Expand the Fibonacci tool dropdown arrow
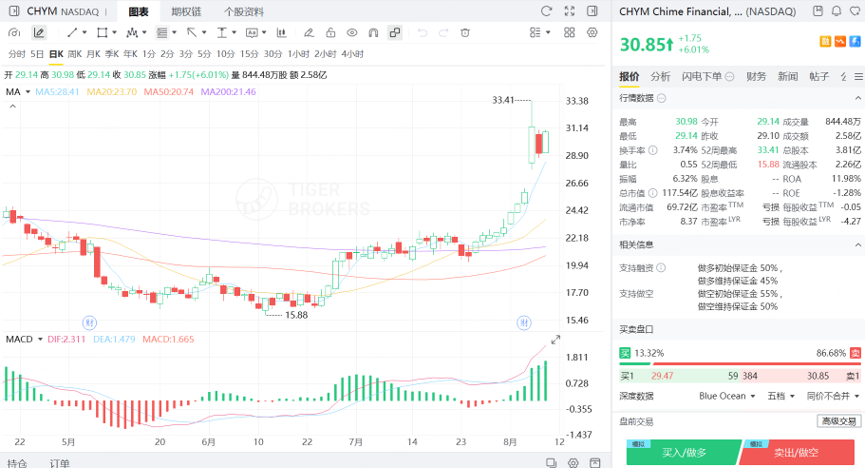This screenshot has height=468, width=865. pyautogui.click(x=174, y=33)
